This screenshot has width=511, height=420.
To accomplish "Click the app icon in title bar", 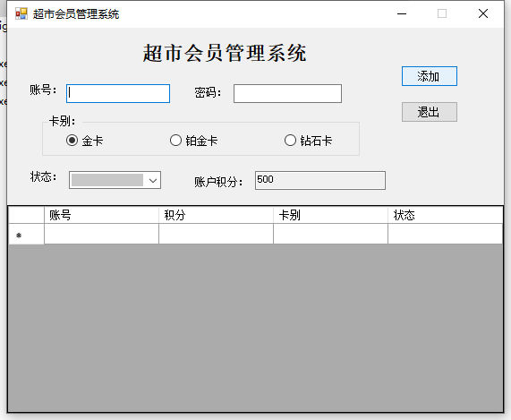I will click(x=21, y=13).
